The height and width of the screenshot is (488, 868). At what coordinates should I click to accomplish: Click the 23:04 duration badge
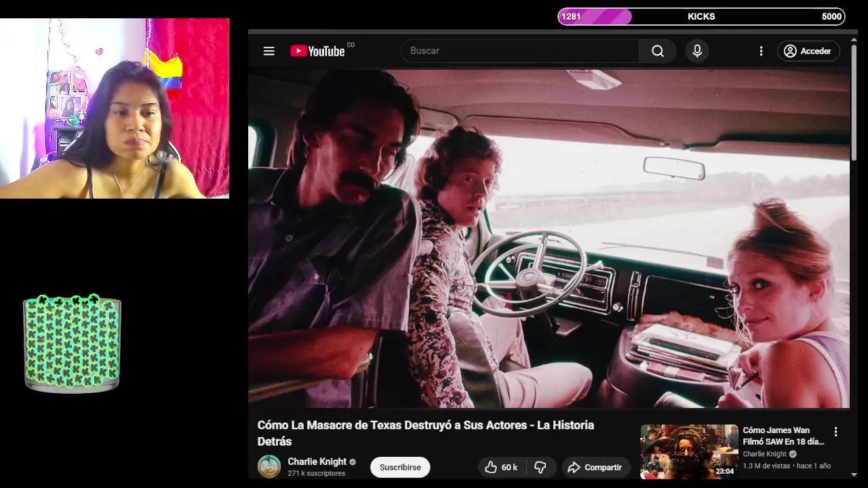(x=724, y=471)
